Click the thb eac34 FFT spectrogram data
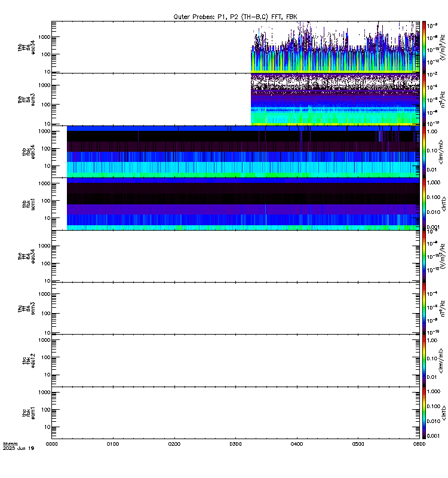 [335, 47]
